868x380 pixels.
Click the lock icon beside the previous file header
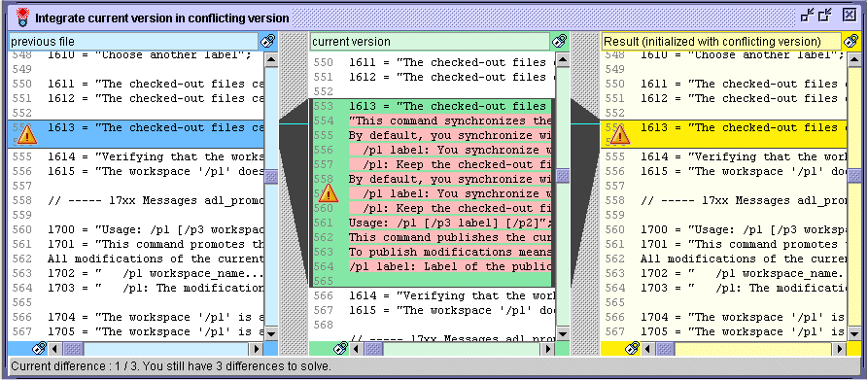pos(268,41)
